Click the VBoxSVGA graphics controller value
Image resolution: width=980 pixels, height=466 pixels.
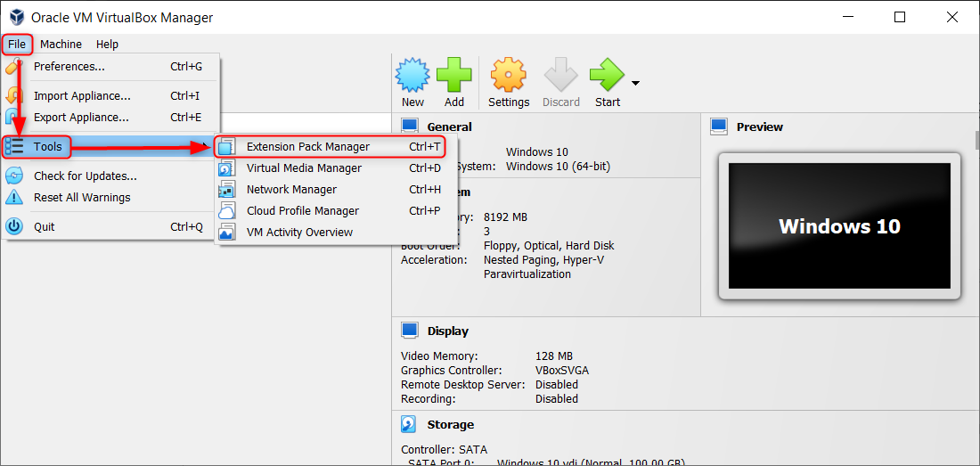[562, 371]
